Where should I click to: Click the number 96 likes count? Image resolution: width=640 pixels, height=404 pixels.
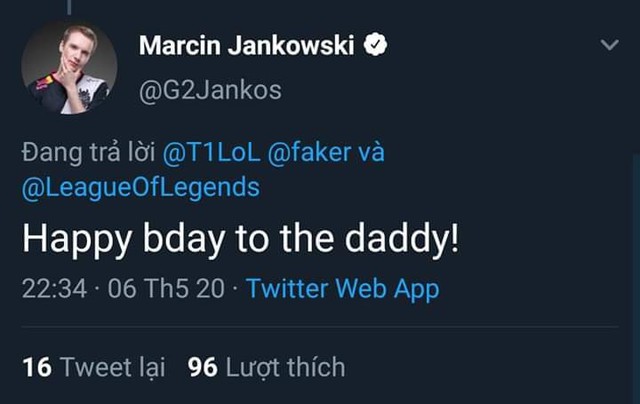pos(203,367)
